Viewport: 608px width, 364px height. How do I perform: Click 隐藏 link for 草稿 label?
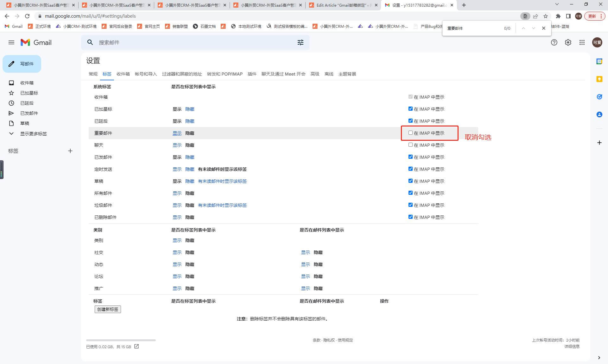pos(189,181)
